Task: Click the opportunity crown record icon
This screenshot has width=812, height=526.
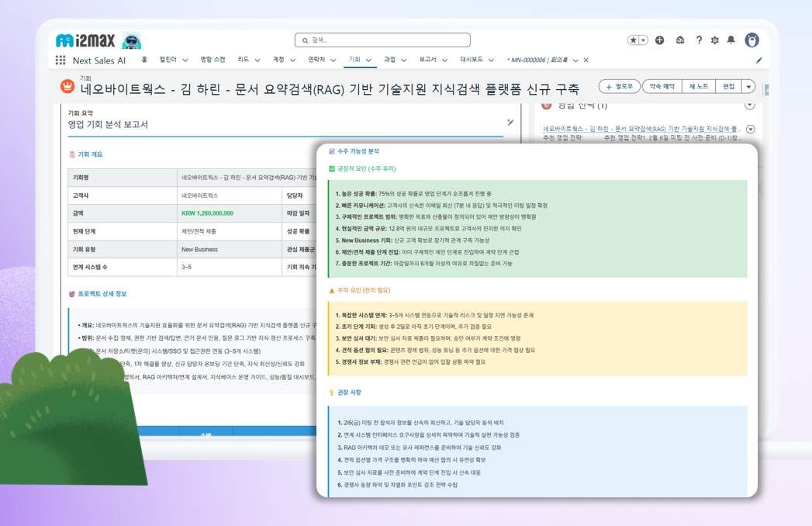Action: pos(67,87)
